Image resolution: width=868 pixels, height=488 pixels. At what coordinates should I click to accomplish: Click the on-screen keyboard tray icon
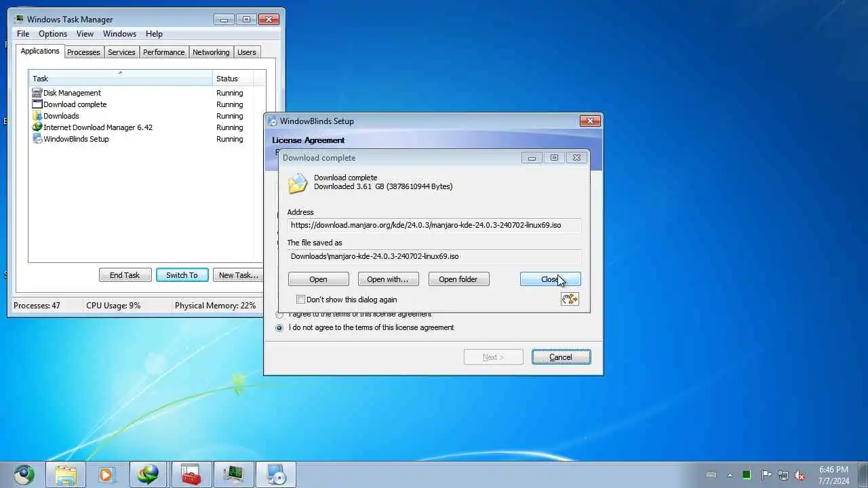click(x=711, y=475)
